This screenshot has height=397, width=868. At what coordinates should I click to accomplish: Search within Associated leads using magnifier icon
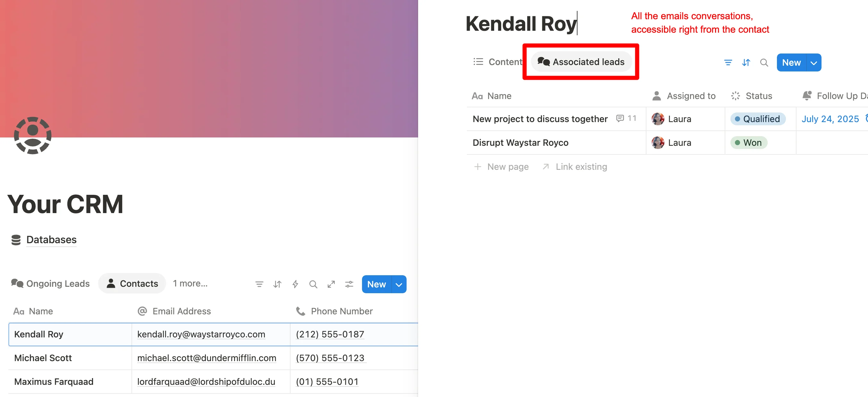point(764,62)
